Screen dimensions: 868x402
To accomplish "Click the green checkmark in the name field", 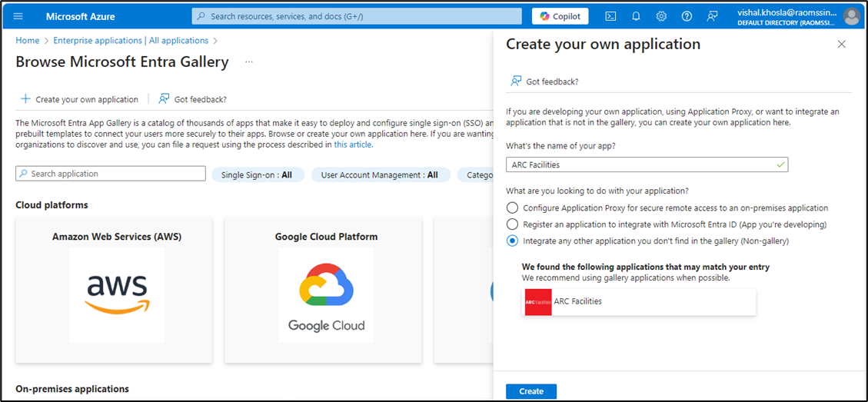I will pos(780,164).
